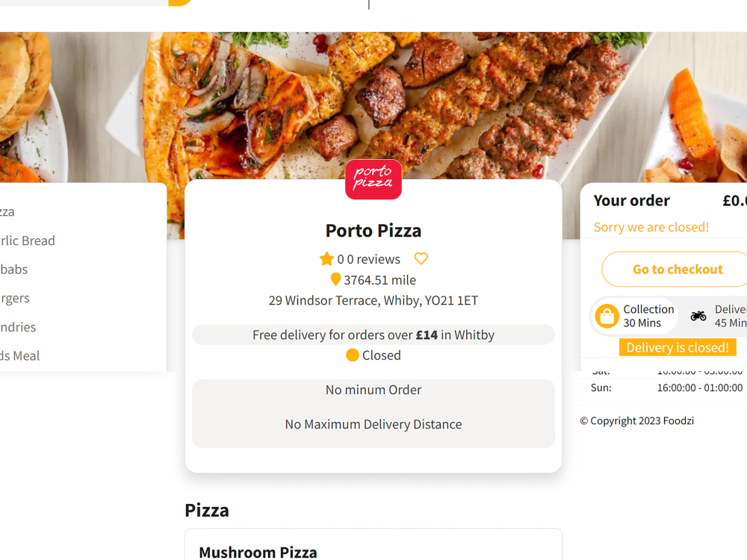This screenshot has height=560, width=747.
Task: Select Delivery 45 Mins option
Action: click(717, 316)
